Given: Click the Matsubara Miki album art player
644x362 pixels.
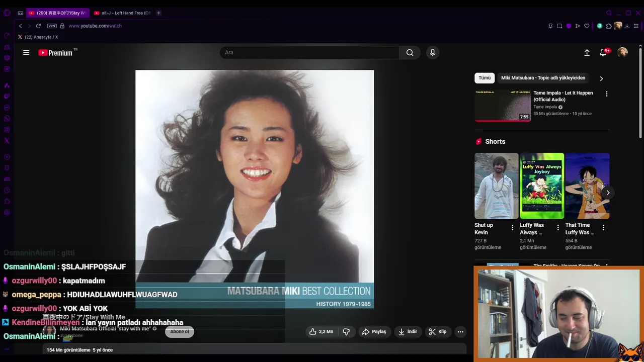Looking at the screenshot, I should coord(255,189).
